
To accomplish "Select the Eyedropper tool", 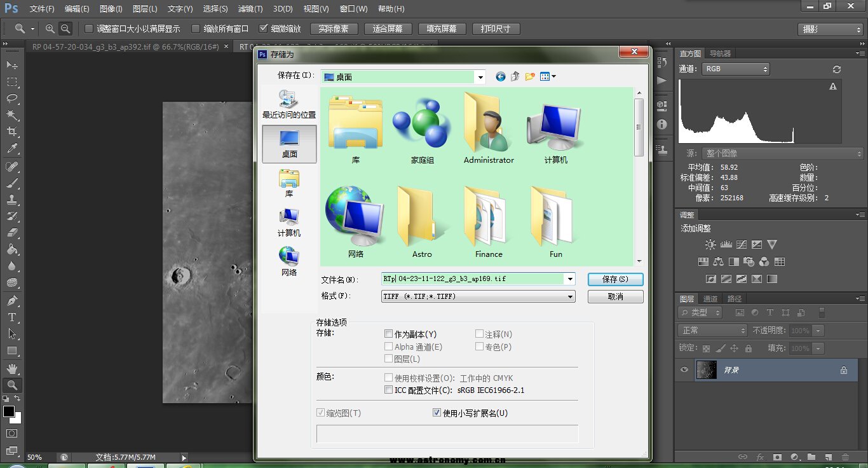I will tap(12, 149).
